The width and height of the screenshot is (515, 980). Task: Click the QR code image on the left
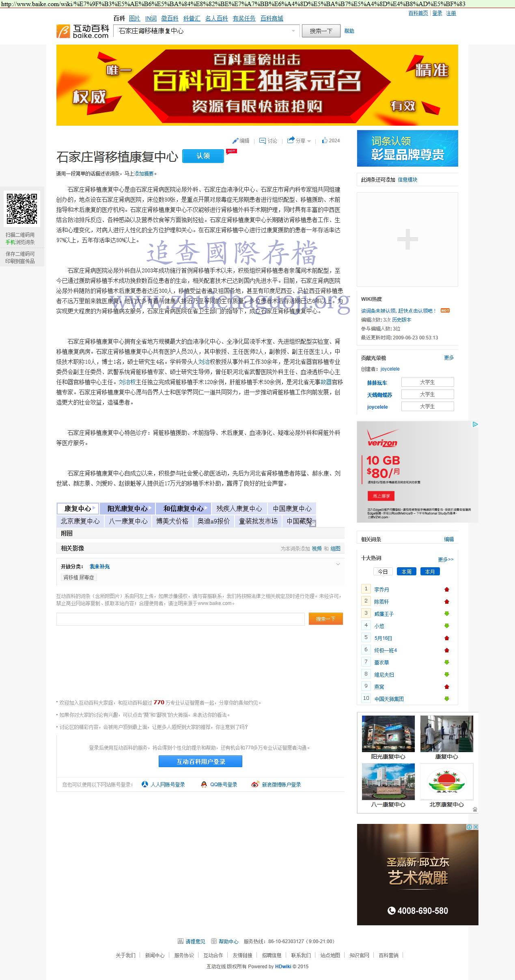(22, 208)
